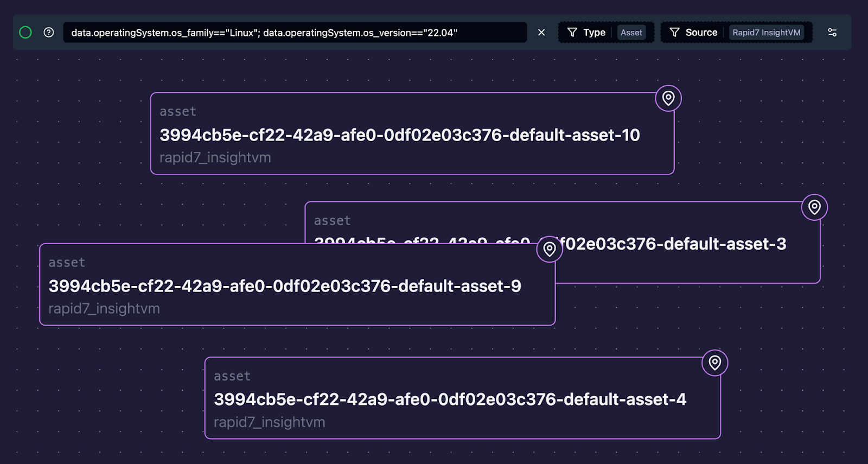The width and height of the screenshot is (868, 464).
Task: Open the Source filter dropdown label
Action: 701,33
